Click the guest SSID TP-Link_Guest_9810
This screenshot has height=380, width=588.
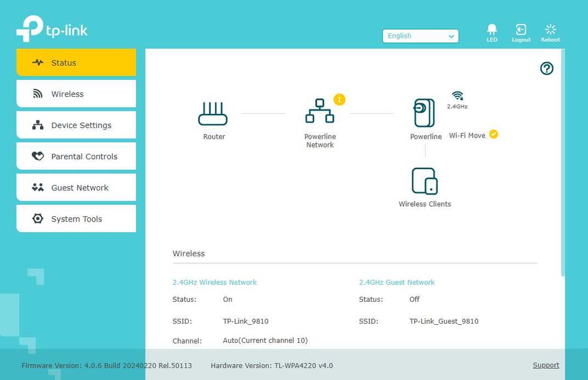tap(443, 321)
